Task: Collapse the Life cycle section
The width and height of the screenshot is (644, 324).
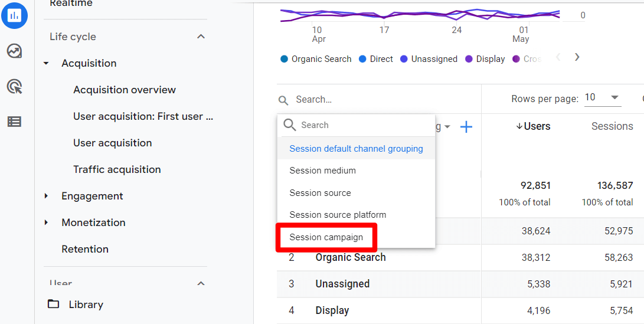Action: click(x=201, y=37)
